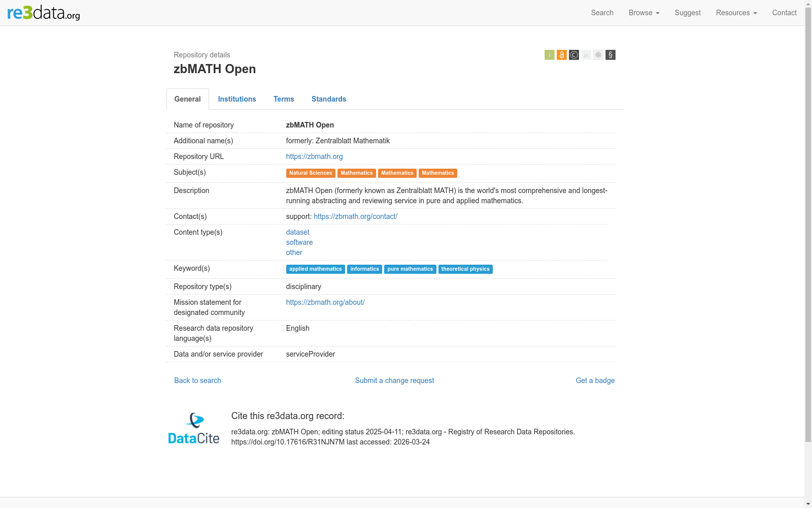Click the DOI citation text line
Screen dimensions: 812x508
click(x=330, y=442)
